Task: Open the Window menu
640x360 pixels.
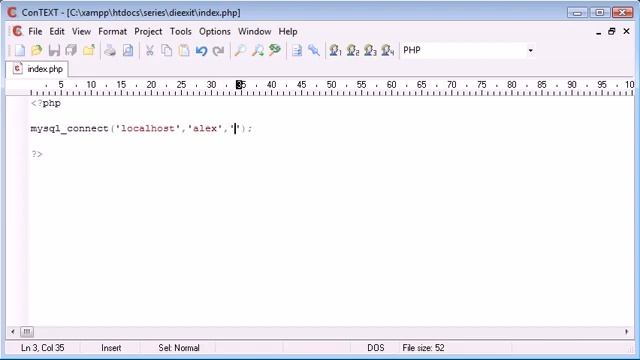Action: 254,31
